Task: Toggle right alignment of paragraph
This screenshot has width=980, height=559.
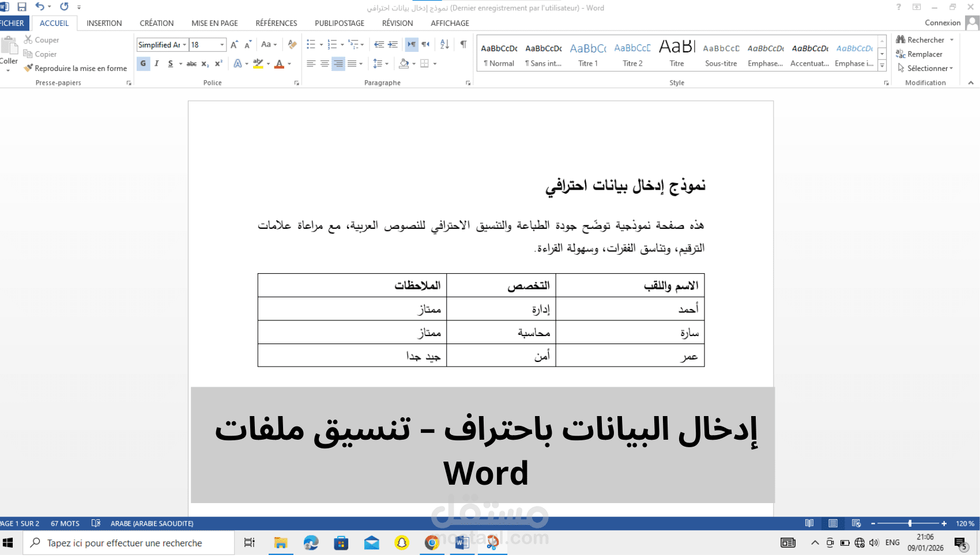Action: click(x=338, y=64)
